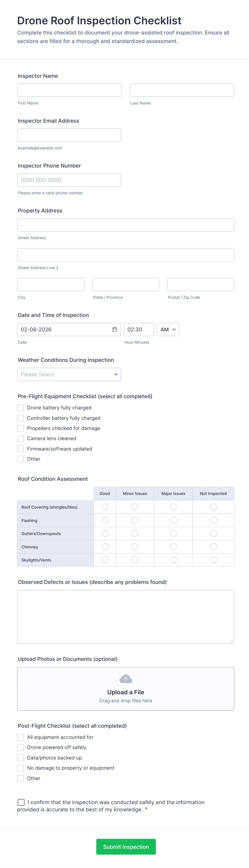Click the Hour Minutes time field

pyautogui.click(x=139, y=330)
